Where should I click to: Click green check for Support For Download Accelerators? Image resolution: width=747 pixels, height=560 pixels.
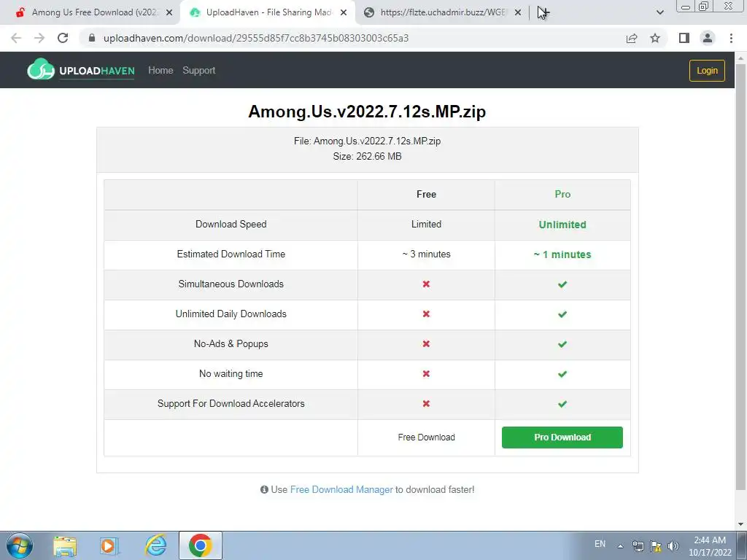pos(562,404)
